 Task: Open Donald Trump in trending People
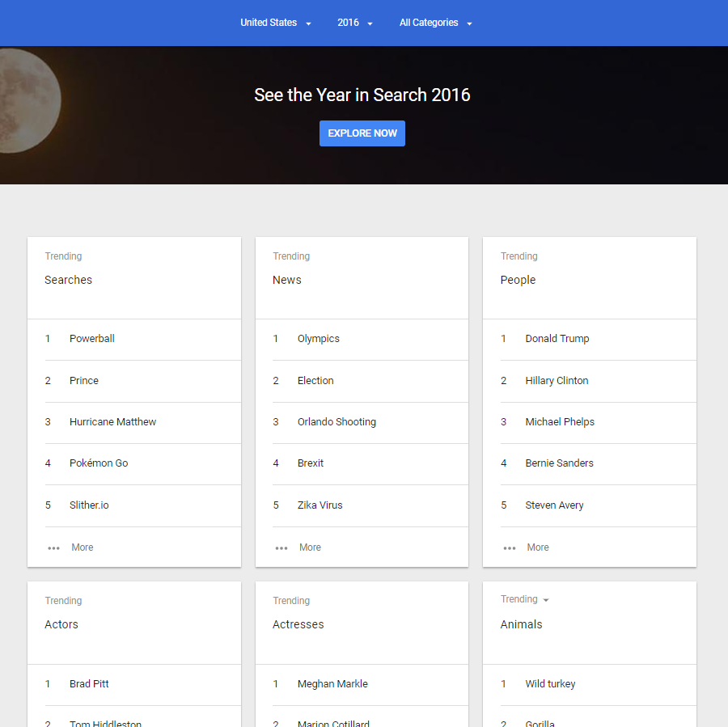[x=557, y=339]
